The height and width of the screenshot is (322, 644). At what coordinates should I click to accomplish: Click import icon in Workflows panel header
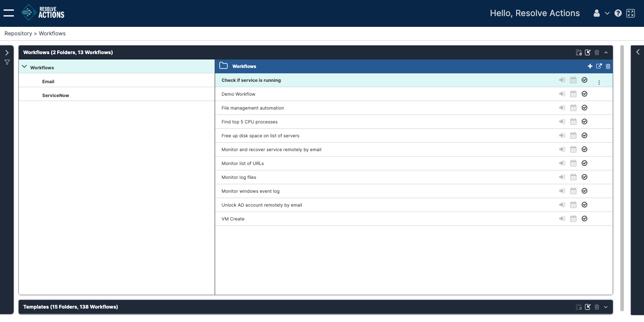point(588,52)
